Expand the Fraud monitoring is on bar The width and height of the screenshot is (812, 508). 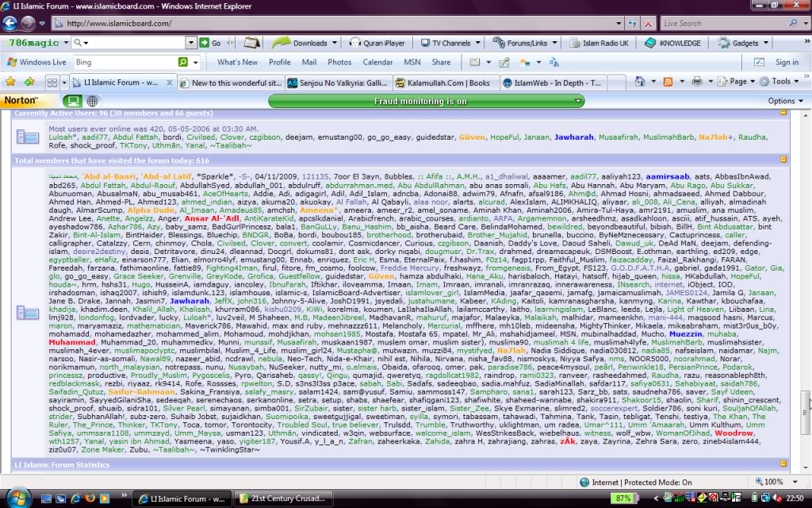click(x=577, y=101)
